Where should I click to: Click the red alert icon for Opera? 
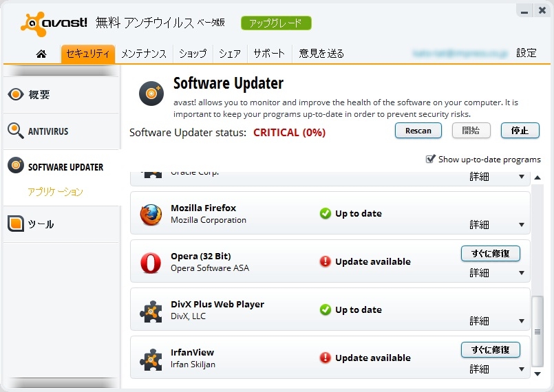(325, 261)
